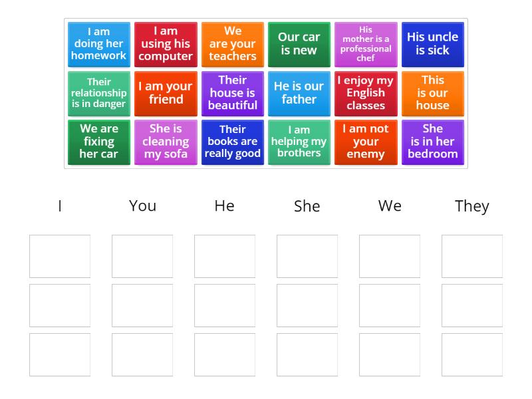Select "His mother is a professional chef" card
The width and height of the screenshot is (532, 399).
pos(366,45)
